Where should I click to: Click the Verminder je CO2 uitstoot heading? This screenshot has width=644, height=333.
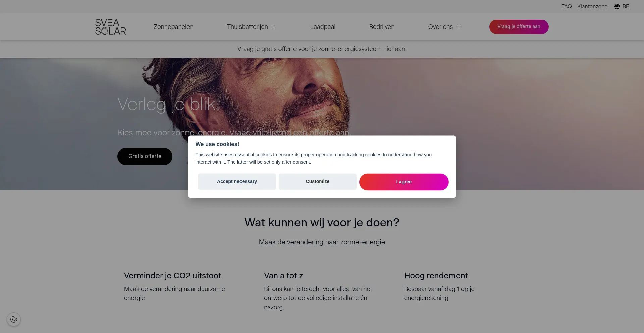pyautogui.click(x=173, y=276)
